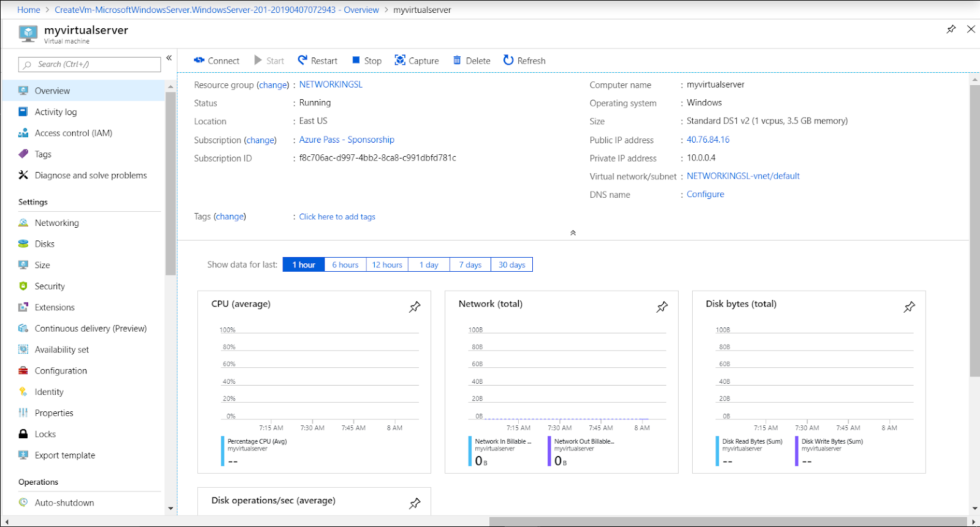
Task: Click the main pane vertical scrollbar
Action: tap(974, 230)
